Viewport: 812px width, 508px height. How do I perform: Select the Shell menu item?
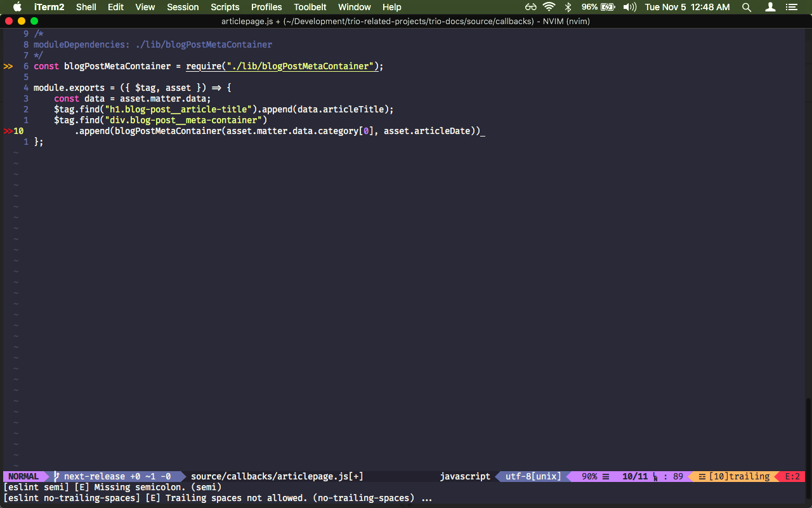pos(86,7)
